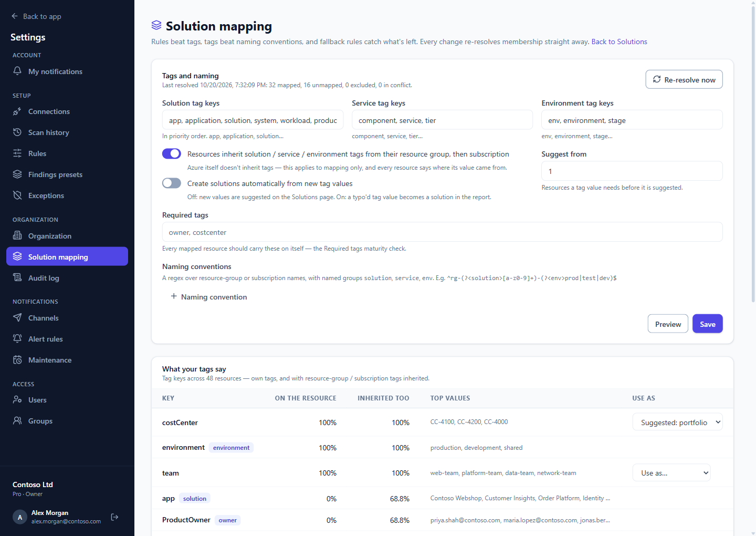
Task: Click the sign out icon
Action: coord(115,517)
